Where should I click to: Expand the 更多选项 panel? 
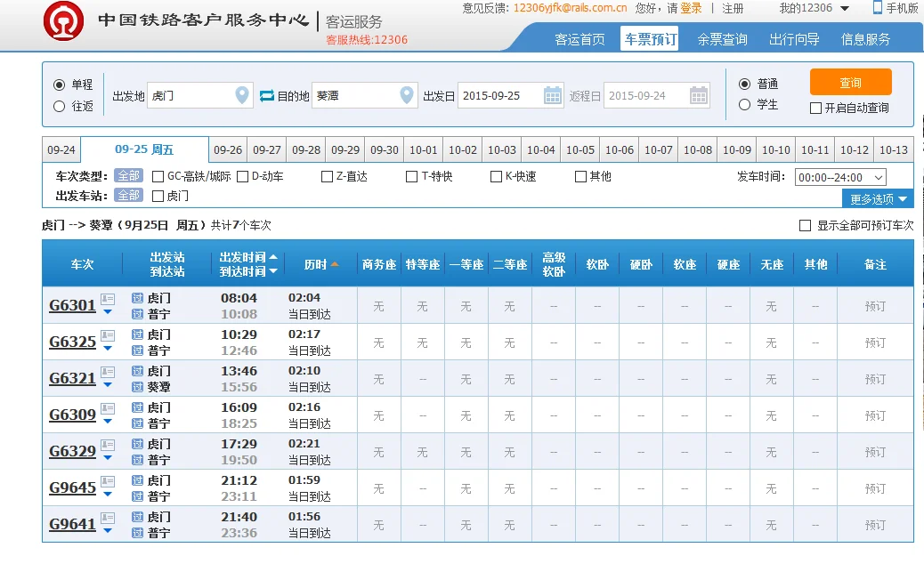coord(872,197)
